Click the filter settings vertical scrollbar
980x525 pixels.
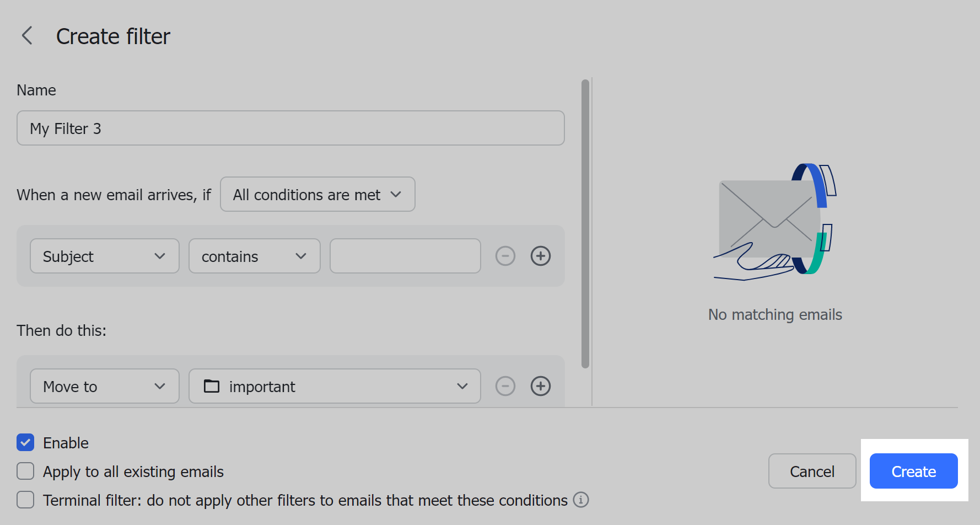[x=585, y=224]
